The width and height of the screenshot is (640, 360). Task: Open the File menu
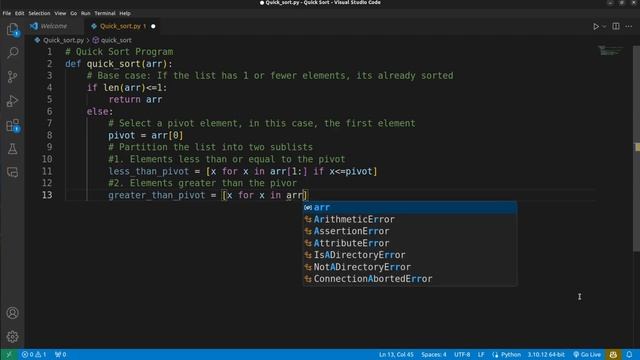[x=7, y=13]
